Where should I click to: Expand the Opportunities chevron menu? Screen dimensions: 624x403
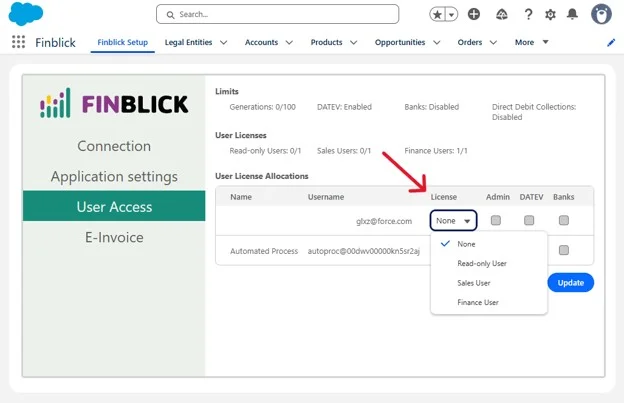437,42
